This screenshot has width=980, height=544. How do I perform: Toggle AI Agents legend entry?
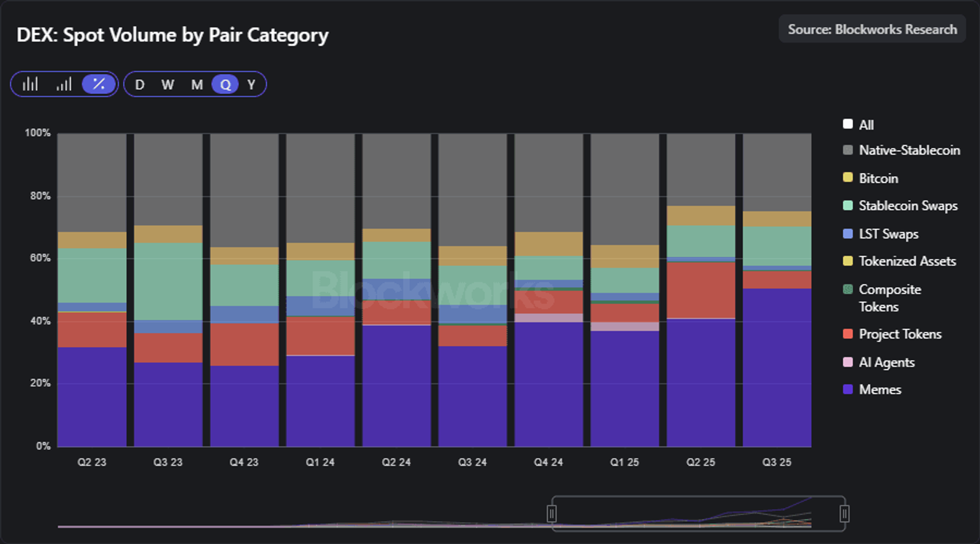(x=878, y=363)
